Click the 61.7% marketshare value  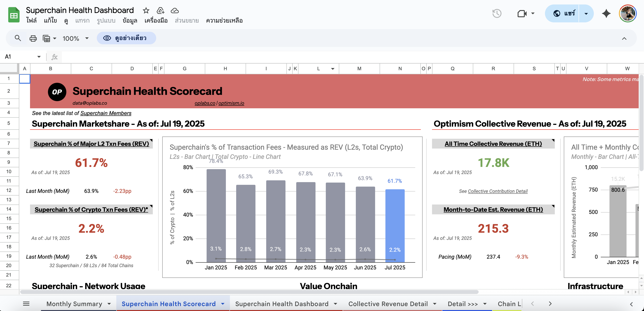91,163
